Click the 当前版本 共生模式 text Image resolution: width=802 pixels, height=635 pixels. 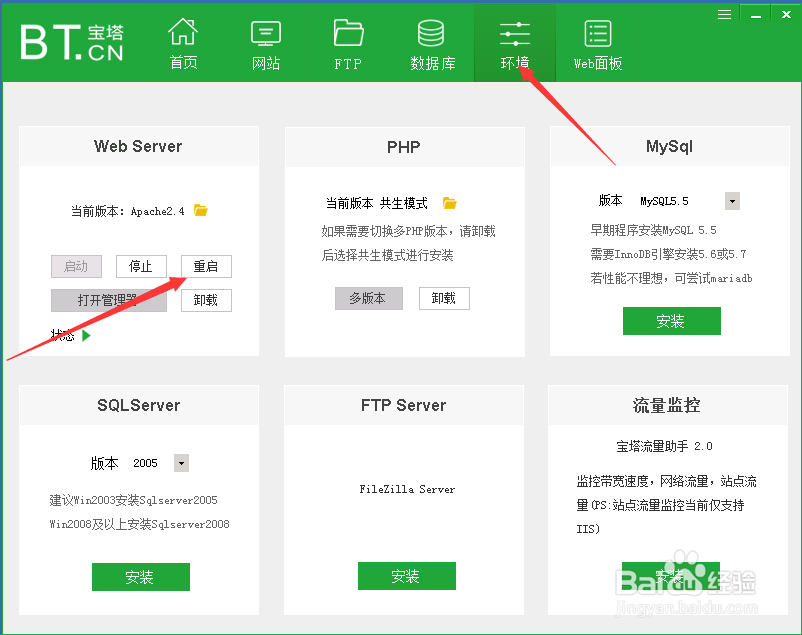[376, 204]
